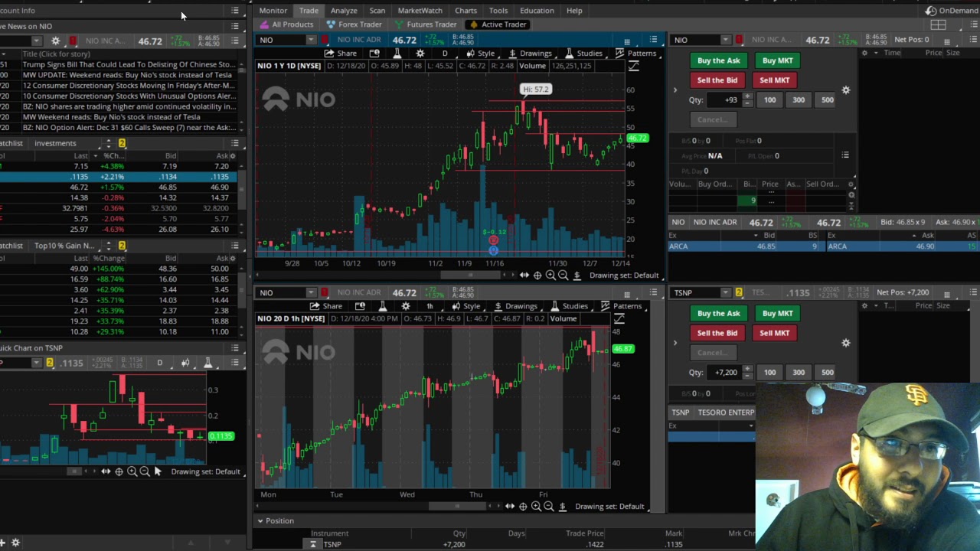Click the pointer cursor icon under TSNP quick chart
The height and width of the screenshot is (551, 980).
158,471
